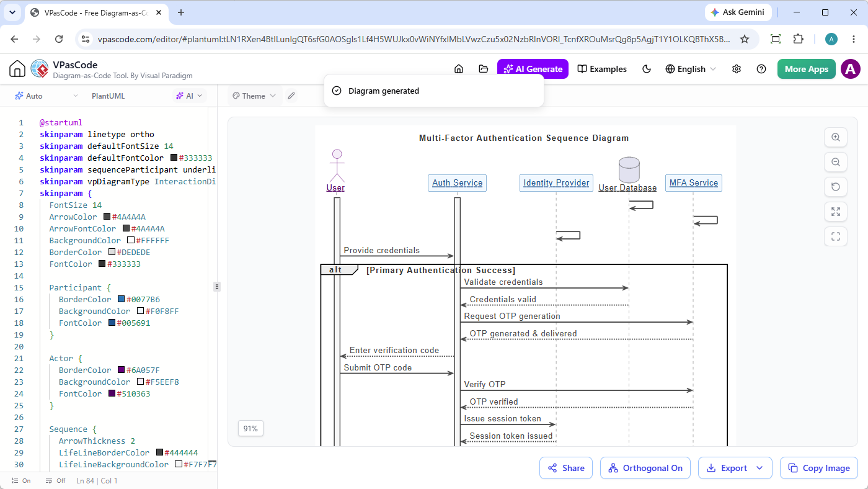
Task: Click the editor panel drag handle
Action: [x=217, y=287]
